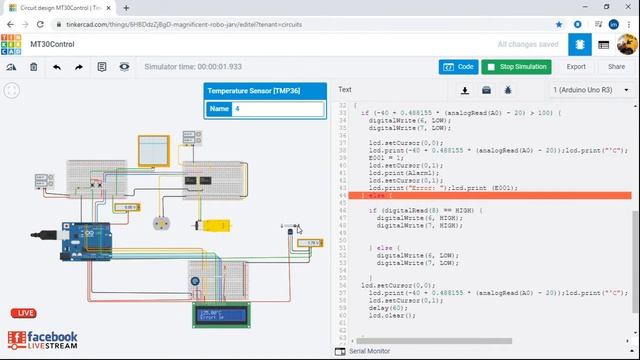
Task: Select the multimeter near the temperature sensor
Action: [310, 243]
